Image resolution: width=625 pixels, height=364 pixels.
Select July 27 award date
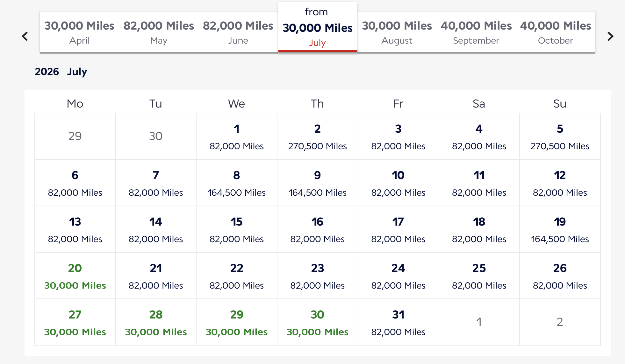click(75, 322)
